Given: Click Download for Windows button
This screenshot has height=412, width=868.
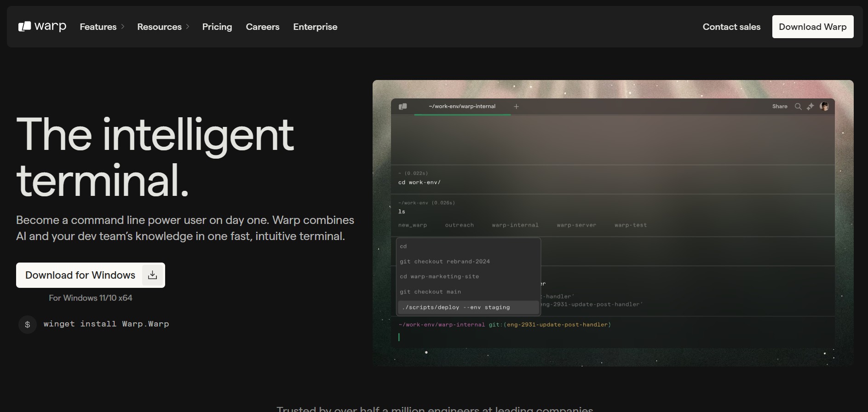Looking at the screenshot, I should [91, 275].
